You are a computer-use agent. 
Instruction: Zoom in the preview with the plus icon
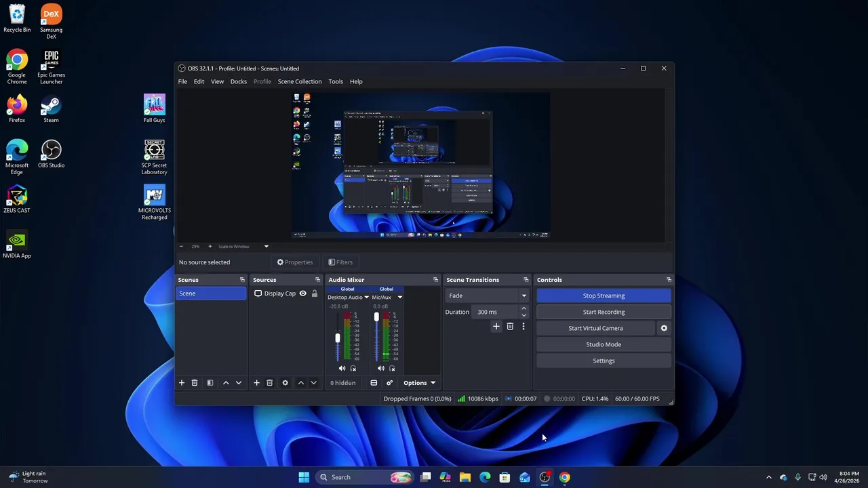210,247
